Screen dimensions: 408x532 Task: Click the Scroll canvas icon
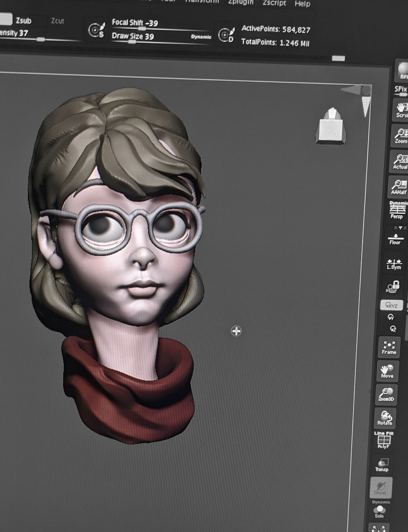[x=401, y=110]
